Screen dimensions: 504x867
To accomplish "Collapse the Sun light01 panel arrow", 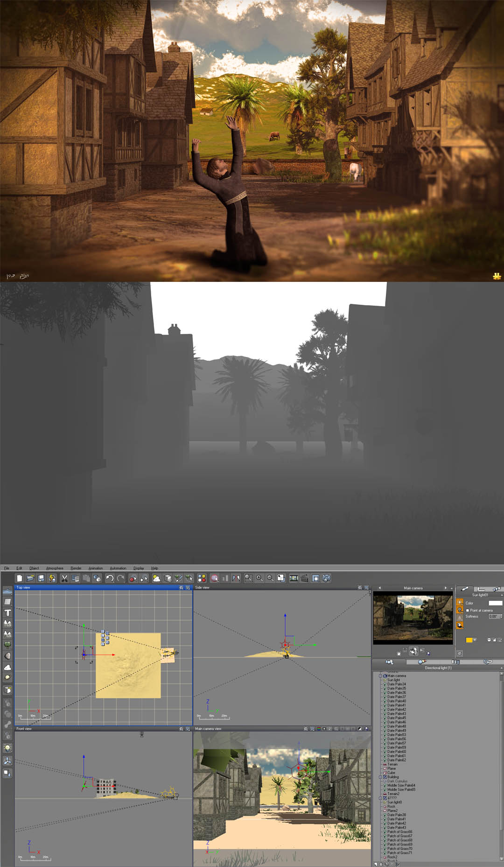I will [502, 595].
